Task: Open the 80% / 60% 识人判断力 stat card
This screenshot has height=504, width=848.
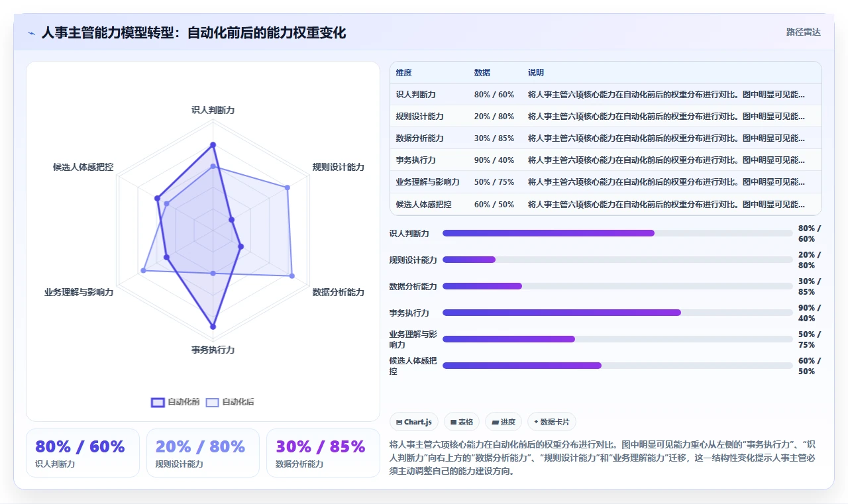Action: coord(83,453)
